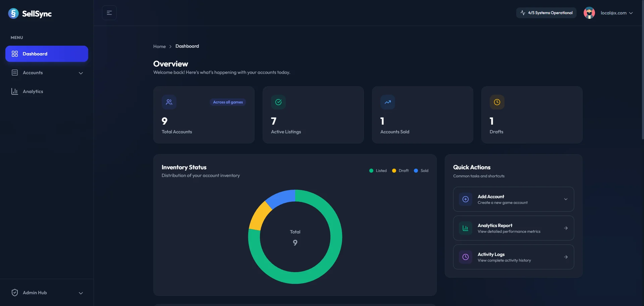The image size is (644, 306).
Task: Expand the Add Account quick action
Action: [566, 199]
